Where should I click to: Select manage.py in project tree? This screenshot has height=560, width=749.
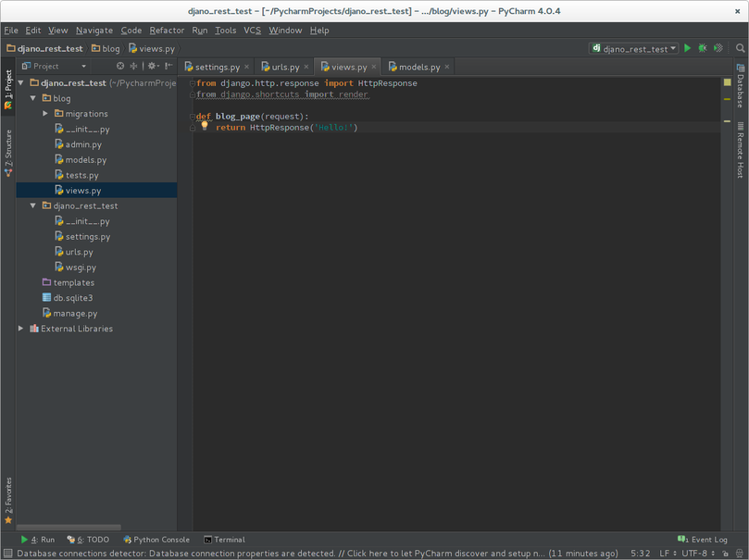point(69,313)
